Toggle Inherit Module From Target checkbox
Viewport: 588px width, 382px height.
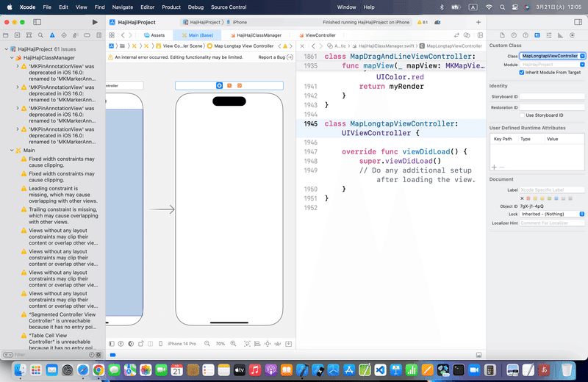(522, 72)
